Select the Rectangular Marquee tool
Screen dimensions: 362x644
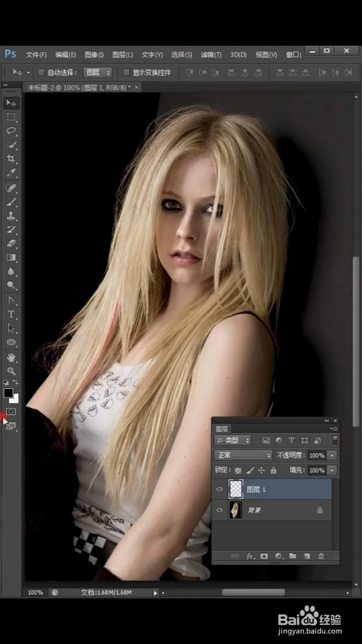pos(11,117)
